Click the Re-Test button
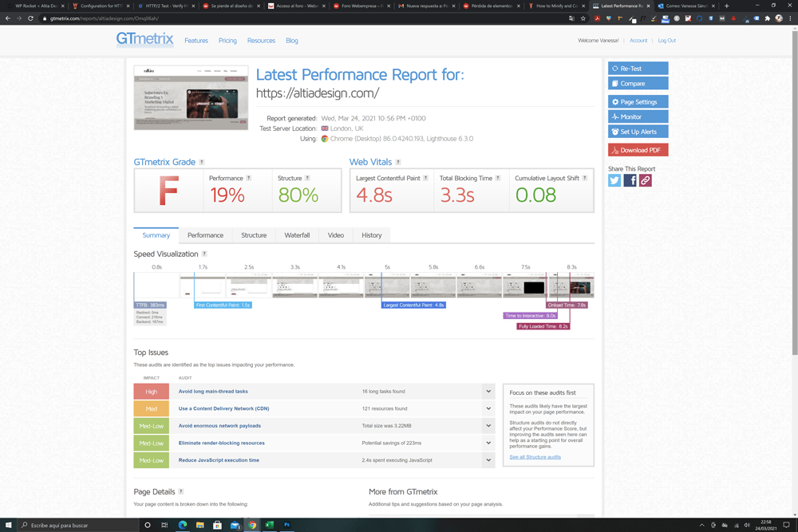 (638, 68)
